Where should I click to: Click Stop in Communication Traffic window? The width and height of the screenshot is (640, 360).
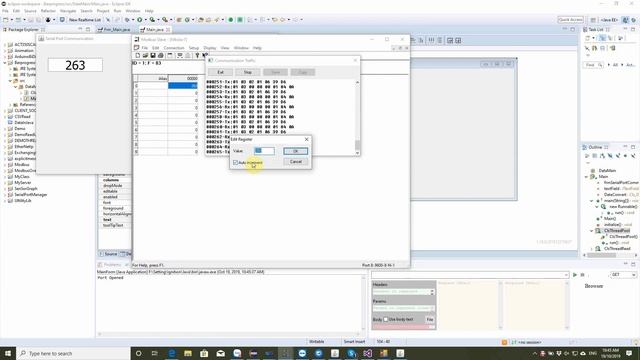[248, 72]
